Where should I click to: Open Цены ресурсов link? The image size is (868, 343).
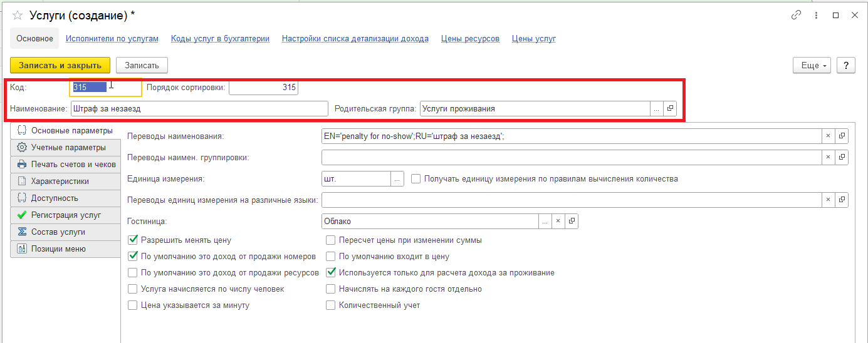[470, 39]
